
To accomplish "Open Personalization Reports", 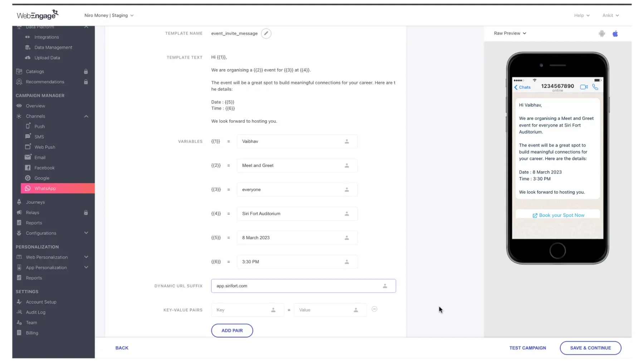I will pos(34,278).
